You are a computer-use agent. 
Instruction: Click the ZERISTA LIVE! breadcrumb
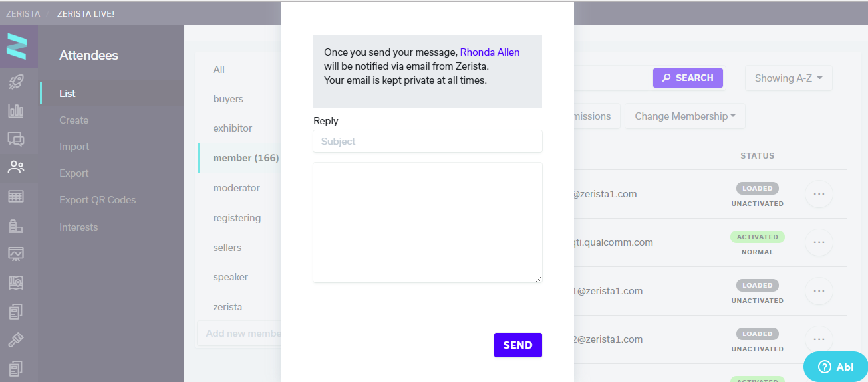86,13
